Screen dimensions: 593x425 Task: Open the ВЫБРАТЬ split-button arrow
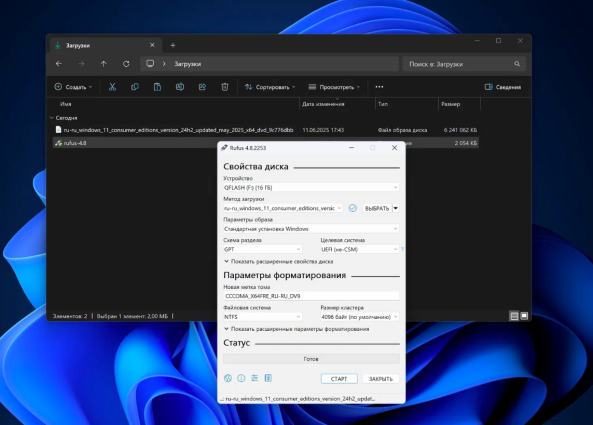396,208
